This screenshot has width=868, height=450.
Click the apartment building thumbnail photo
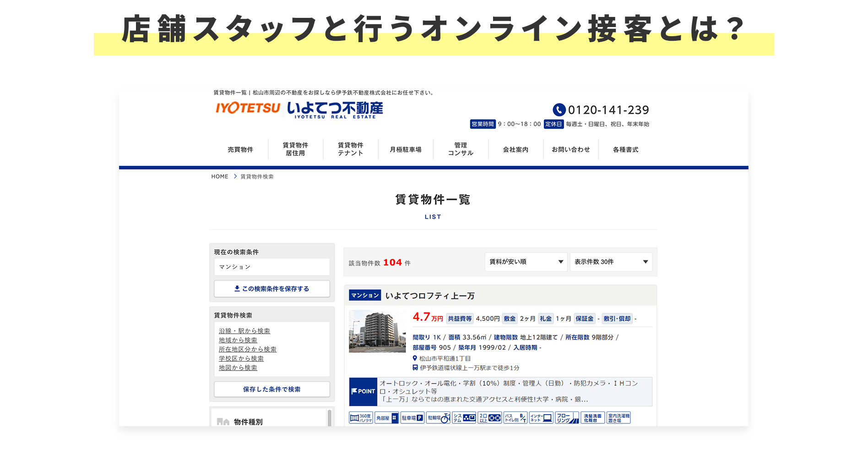click(377, 331)
